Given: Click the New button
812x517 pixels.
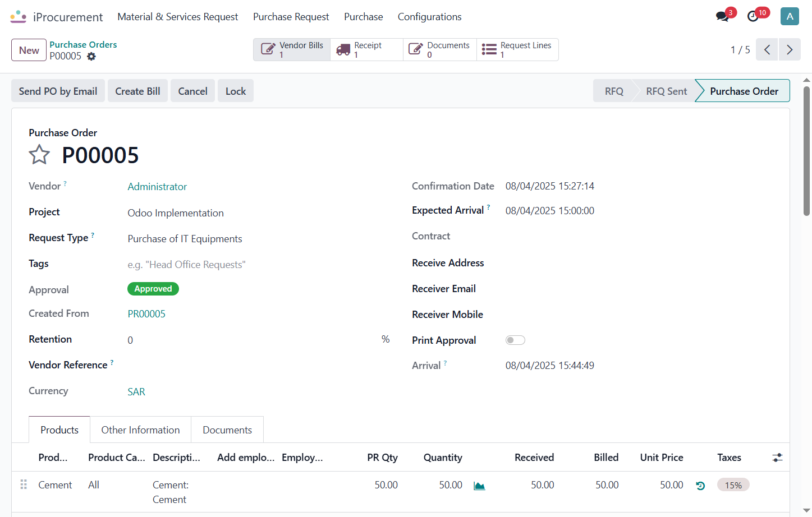Looking at the screenshot, I should click(x=29, y=50).
